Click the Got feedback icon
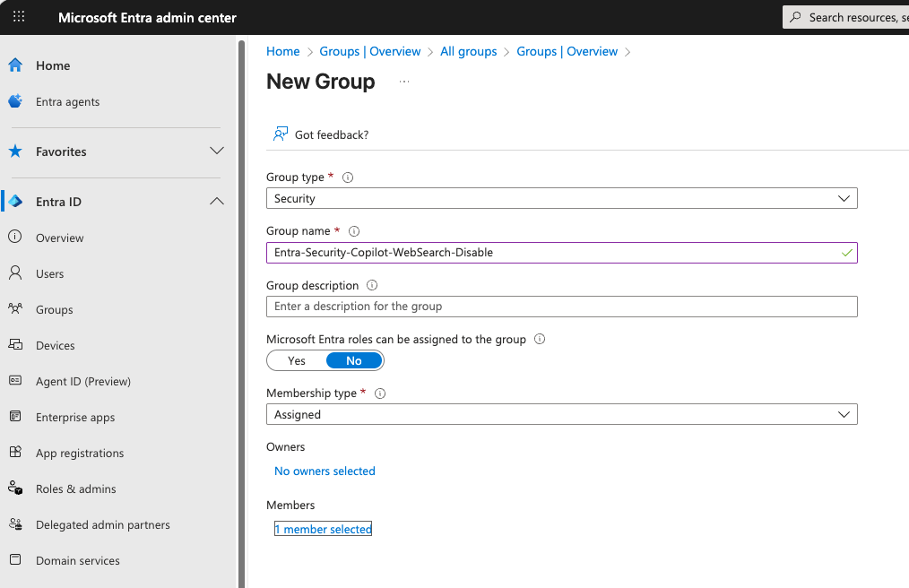Image resolution: width=909 pixels, height=588 pixels. click(x=281, y=134)
